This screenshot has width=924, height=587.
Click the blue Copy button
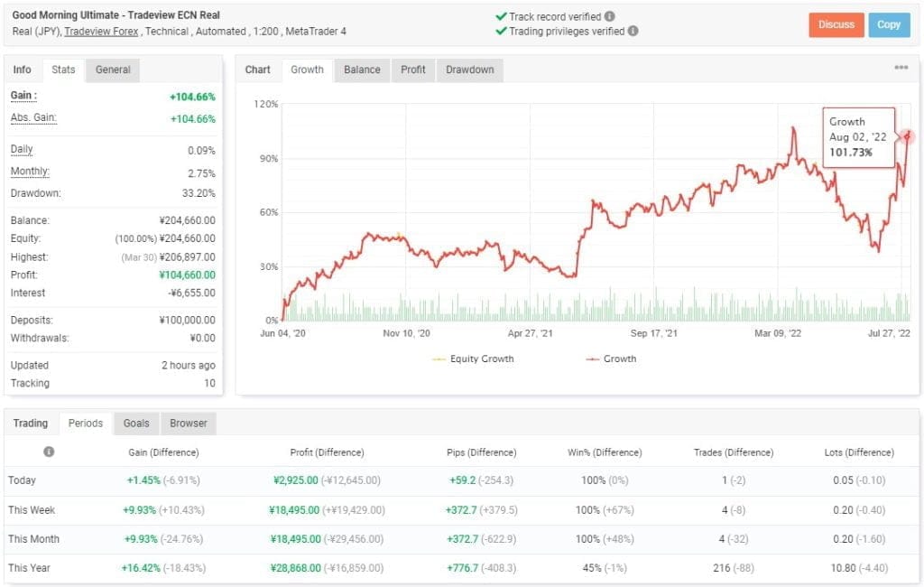(890, 25)
